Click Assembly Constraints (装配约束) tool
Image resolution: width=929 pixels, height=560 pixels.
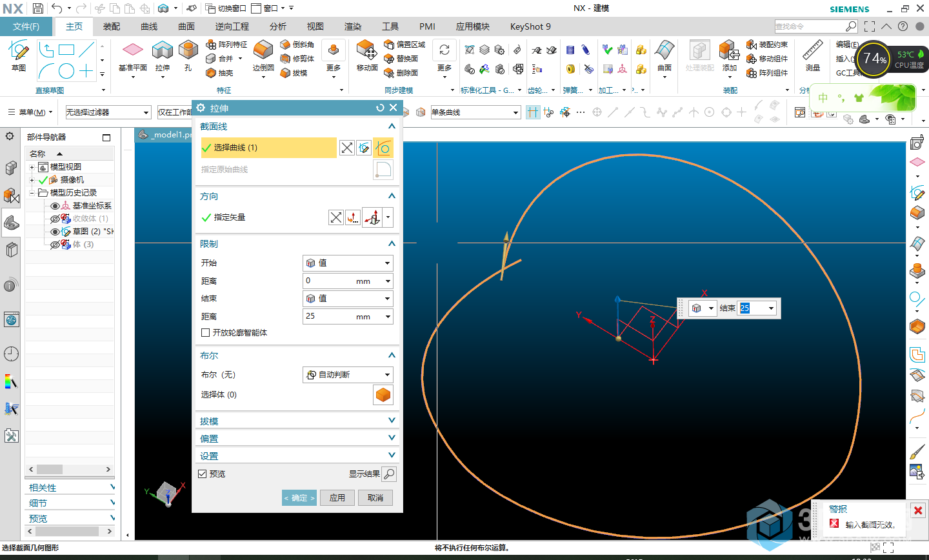point(767,45)
